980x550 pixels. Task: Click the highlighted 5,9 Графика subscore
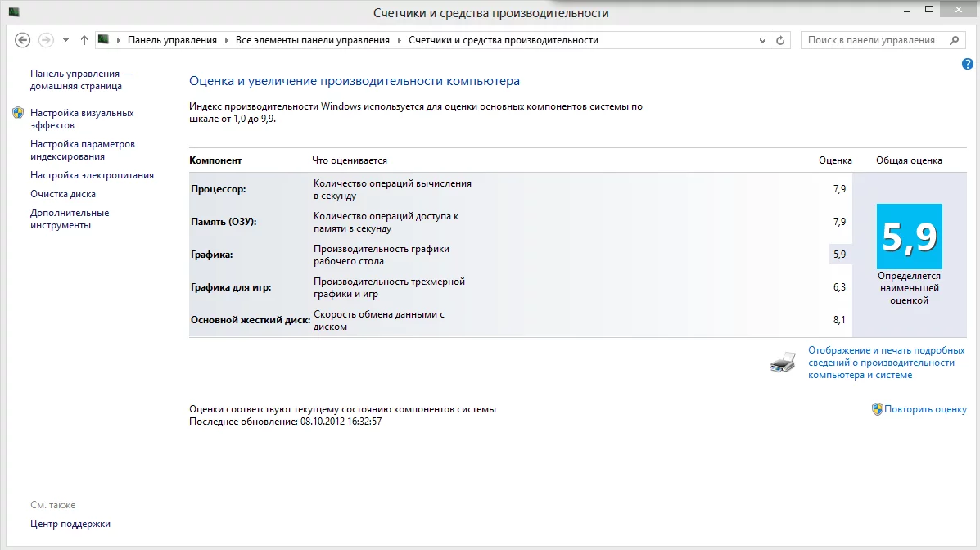click(x=839, y=255)
